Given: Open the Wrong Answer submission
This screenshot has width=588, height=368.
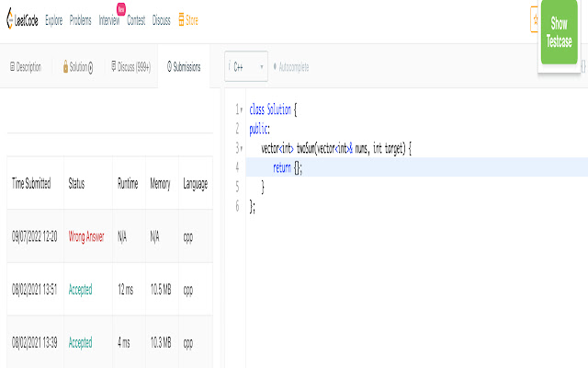Looking at the screenshot, I should [86, 236].
